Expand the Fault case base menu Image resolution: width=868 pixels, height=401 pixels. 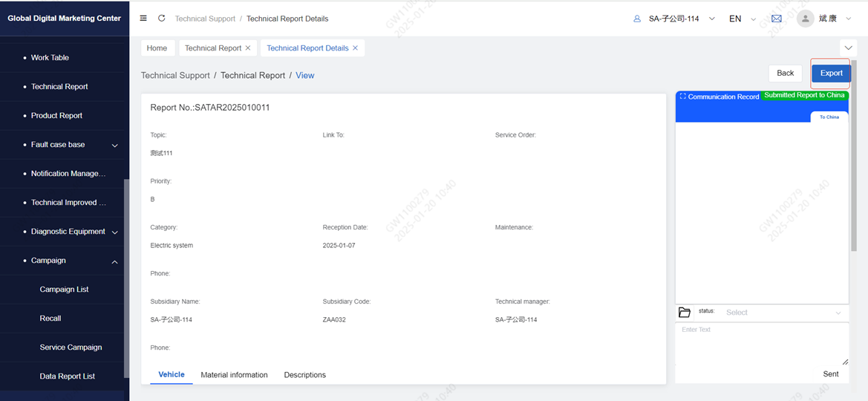(114, 146)
